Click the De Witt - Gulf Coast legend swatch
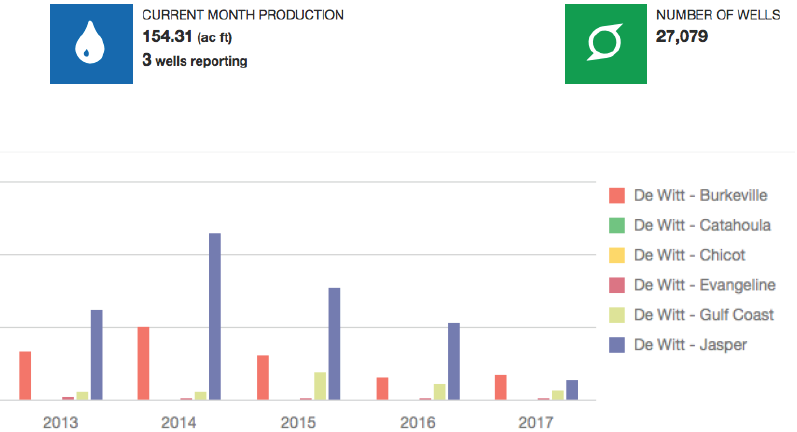Screen dimensions: 797x432 (617, 315)
